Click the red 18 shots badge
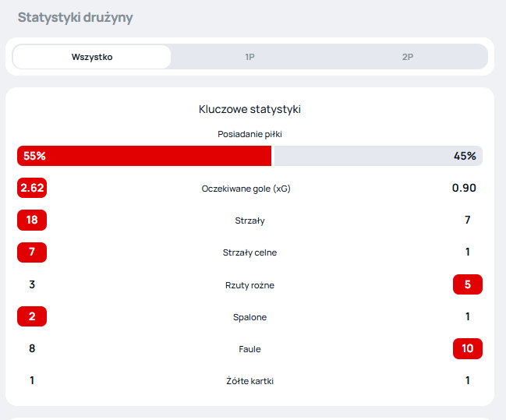506x420 pixels. click(x=32, y=221)
